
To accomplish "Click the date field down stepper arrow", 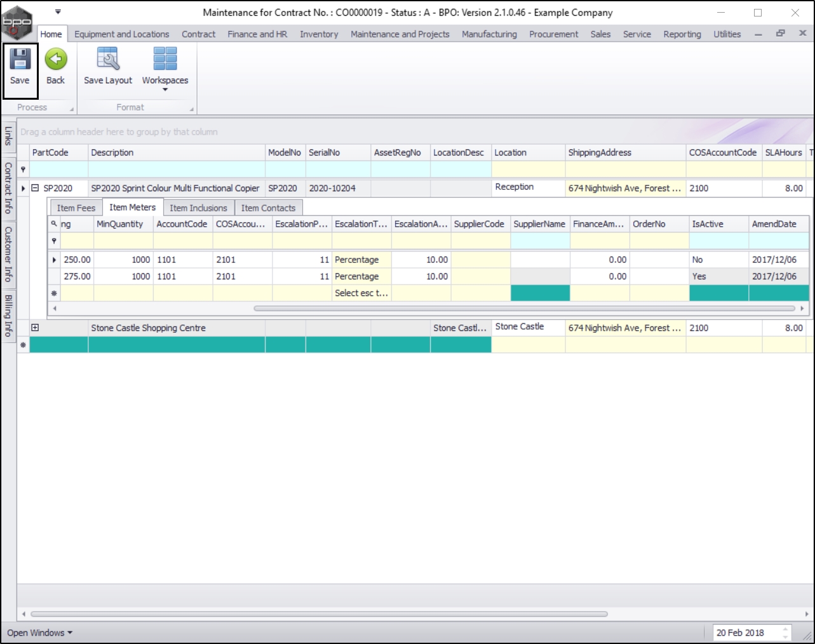I will click(786, 636).
